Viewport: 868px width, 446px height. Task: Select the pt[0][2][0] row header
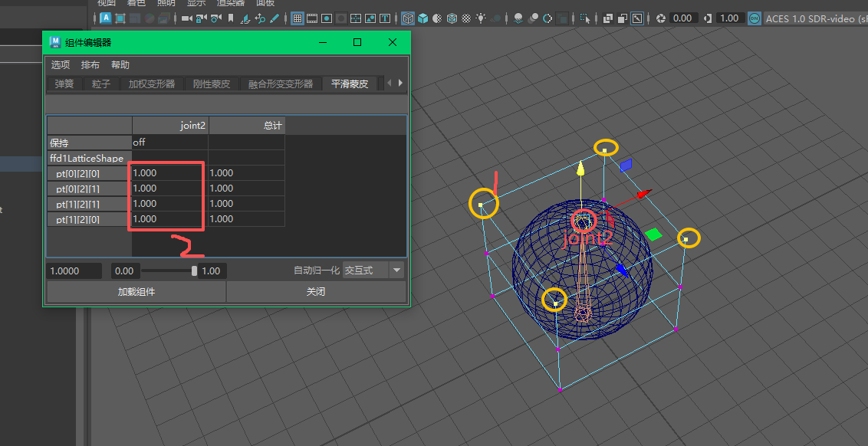tap(89, 173)
